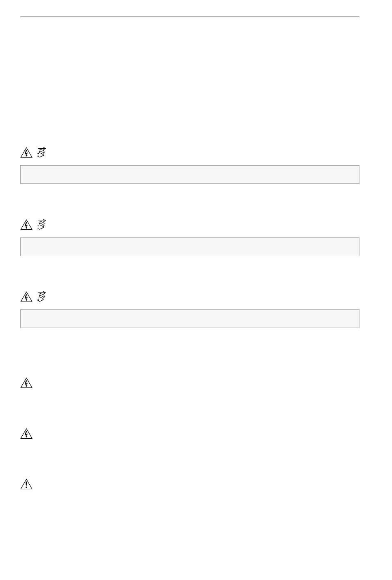
Task: Click the exclamation mark caution triangle
Action: [x=26, y=484]
